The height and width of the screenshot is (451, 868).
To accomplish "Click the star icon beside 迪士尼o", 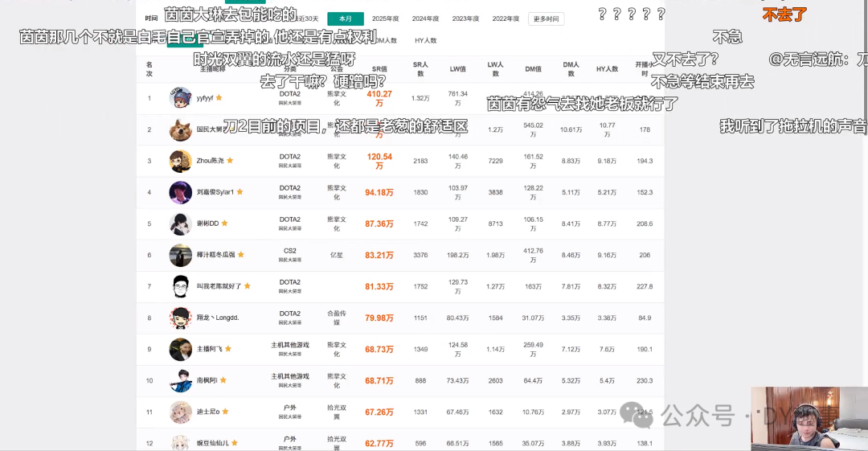I will tap(226, 412).
